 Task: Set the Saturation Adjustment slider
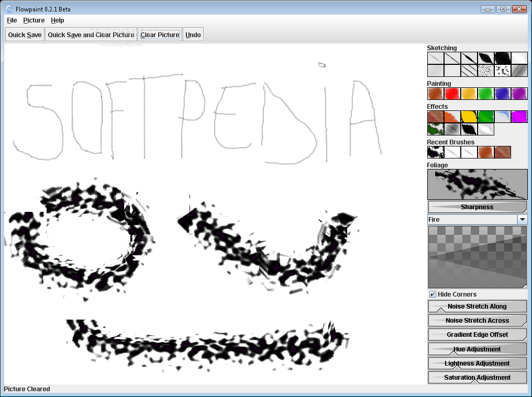(478, 377)
